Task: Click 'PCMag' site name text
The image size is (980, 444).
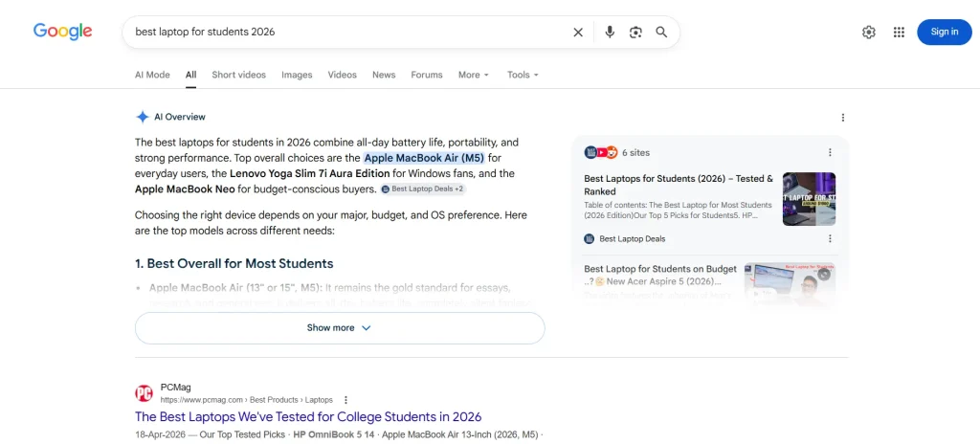Action: [176, 388]
